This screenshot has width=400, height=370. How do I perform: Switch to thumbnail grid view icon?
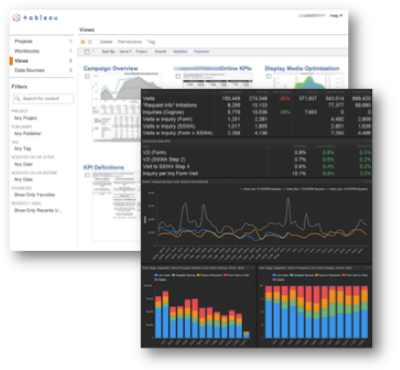(83, 42)
